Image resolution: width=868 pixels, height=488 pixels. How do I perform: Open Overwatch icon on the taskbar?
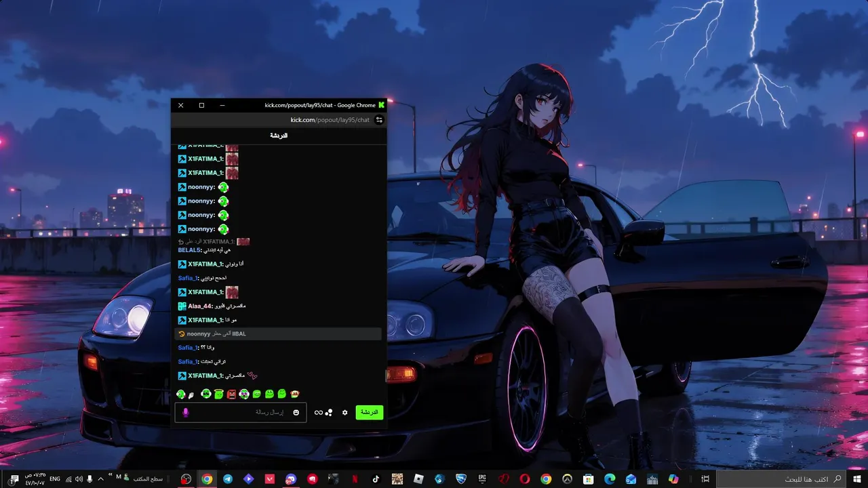click(x=567, y=479)
